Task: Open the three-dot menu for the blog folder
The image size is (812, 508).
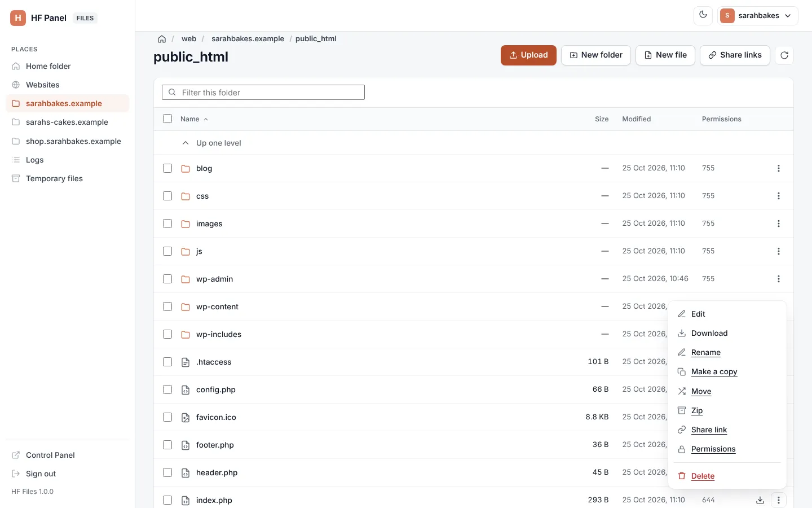Action: pos(779,168)
